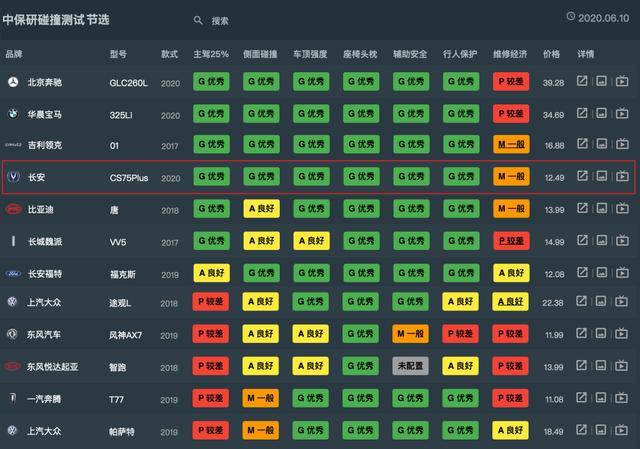Click P 较差 主驾25% badge for 帕萨特
640x449 pixels.
(x=211, y=430)
